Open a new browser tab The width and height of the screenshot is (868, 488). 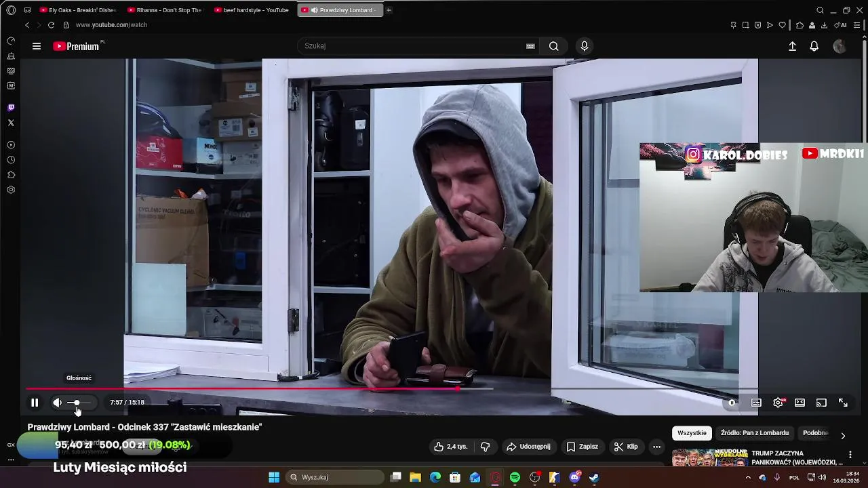tap(389, 10)
